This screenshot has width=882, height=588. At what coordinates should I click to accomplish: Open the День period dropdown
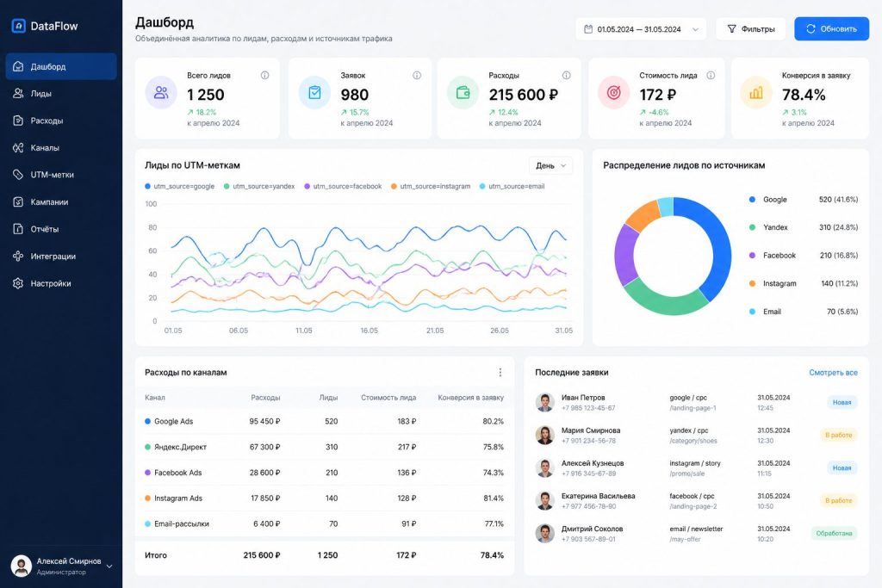tap(550, 165)
